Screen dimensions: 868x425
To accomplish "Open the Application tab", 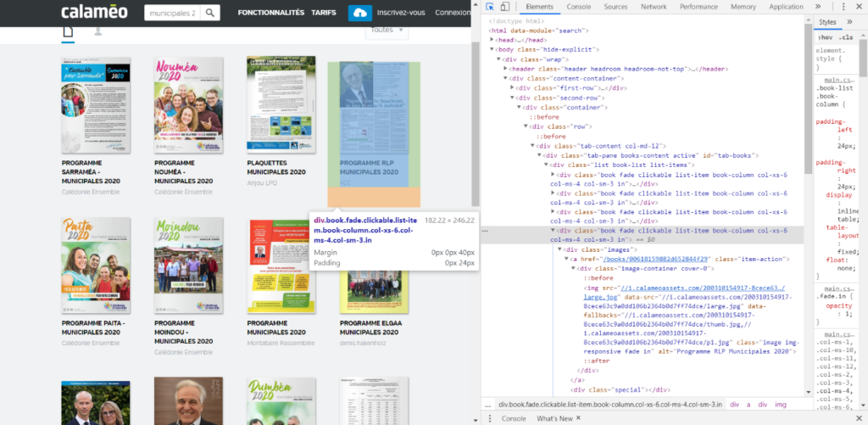I will pos(786,7).
